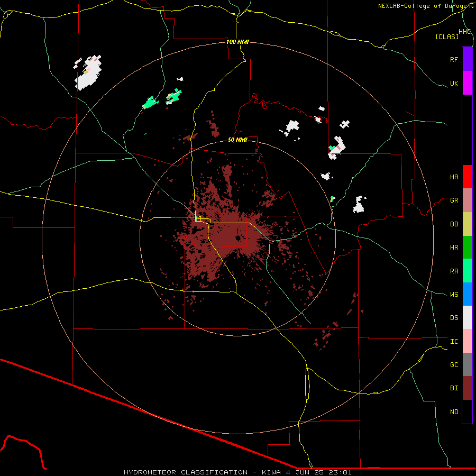Click the ND legend label

tap(454, 412)
